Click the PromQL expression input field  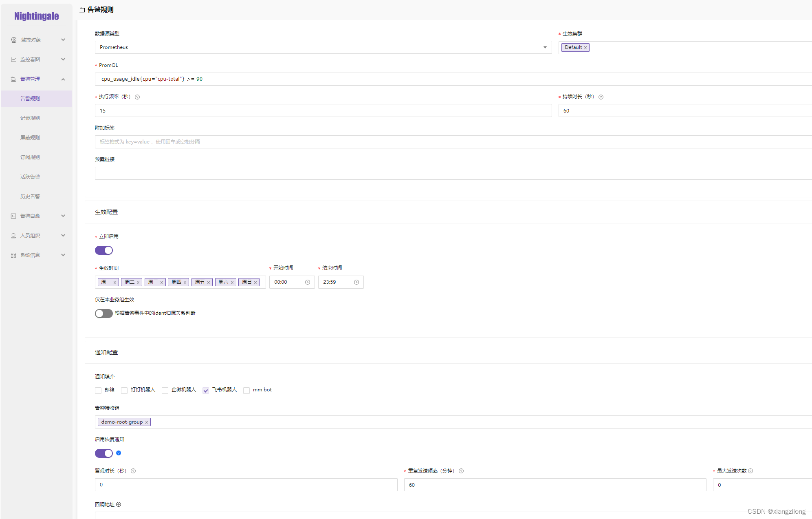tap(407, 79)
